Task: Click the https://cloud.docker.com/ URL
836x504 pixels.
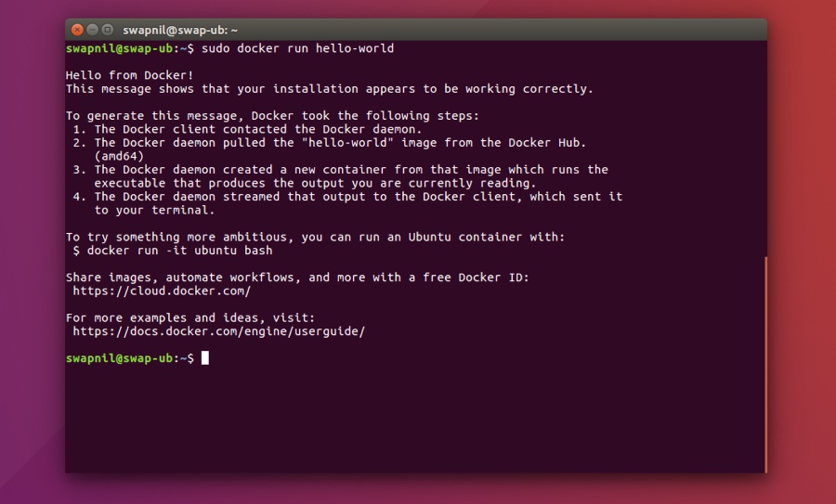Action: [162, 291]
